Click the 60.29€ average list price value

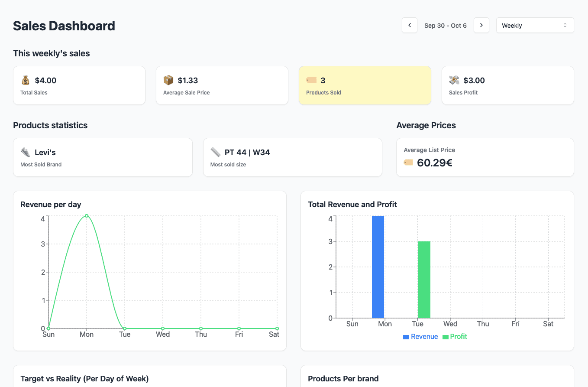point(435,163)
